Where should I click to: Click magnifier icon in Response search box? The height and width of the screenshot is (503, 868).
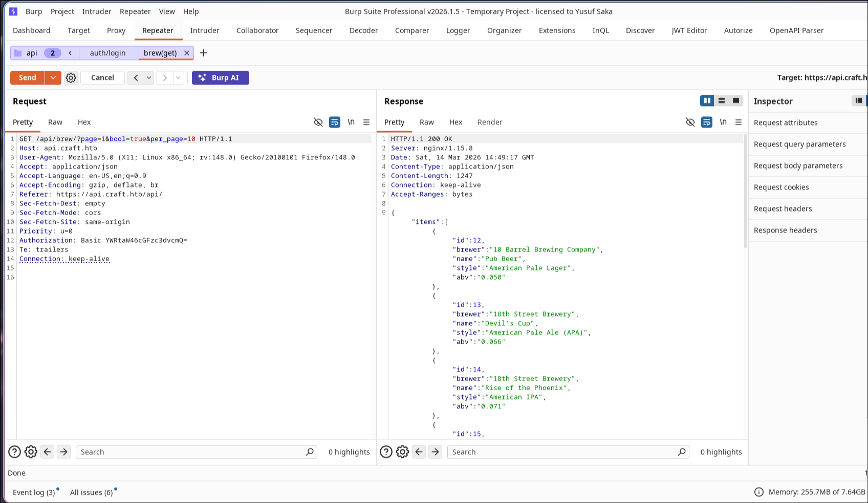tap(682, 452)
